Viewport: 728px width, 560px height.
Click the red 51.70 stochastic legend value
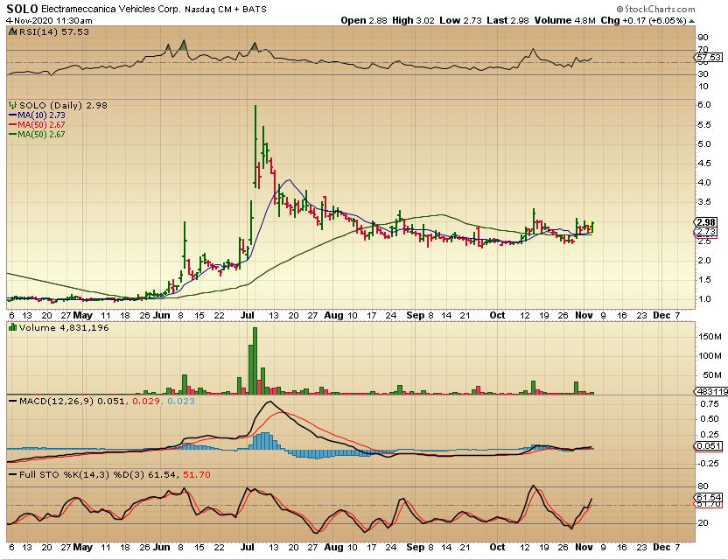coord(197,474)
